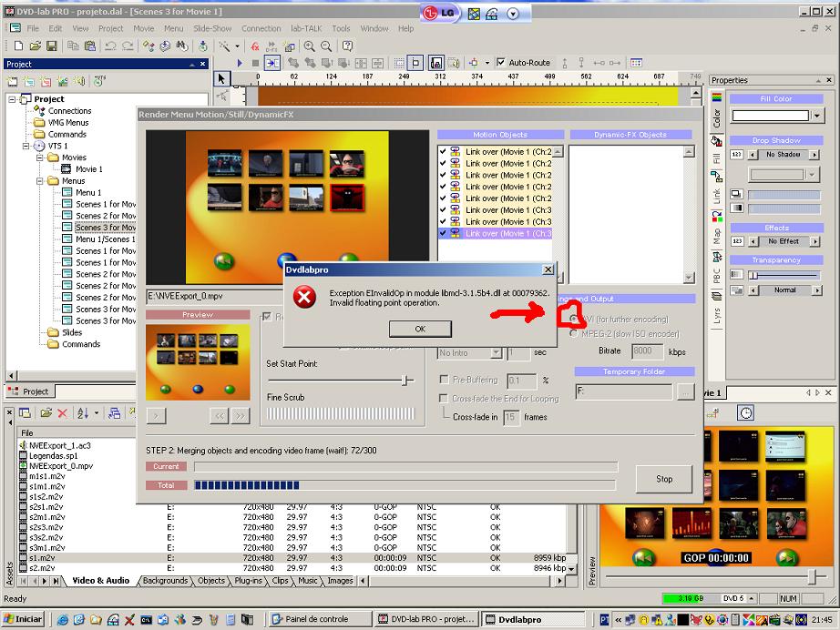
Task: Click OK in the Dvdlabpro error dialog
Action: pyautogui.click(x=420, y=329)
